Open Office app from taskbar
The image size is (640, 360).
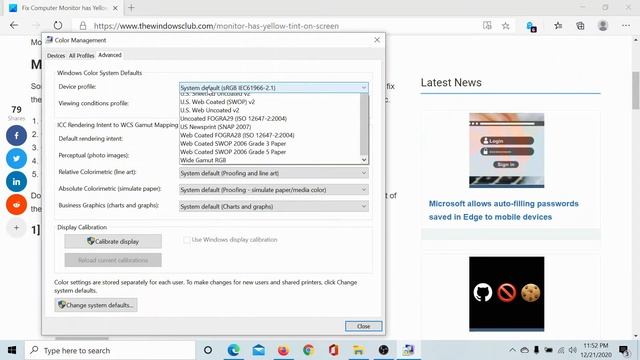pyautogui.click(x=333, y=350)
